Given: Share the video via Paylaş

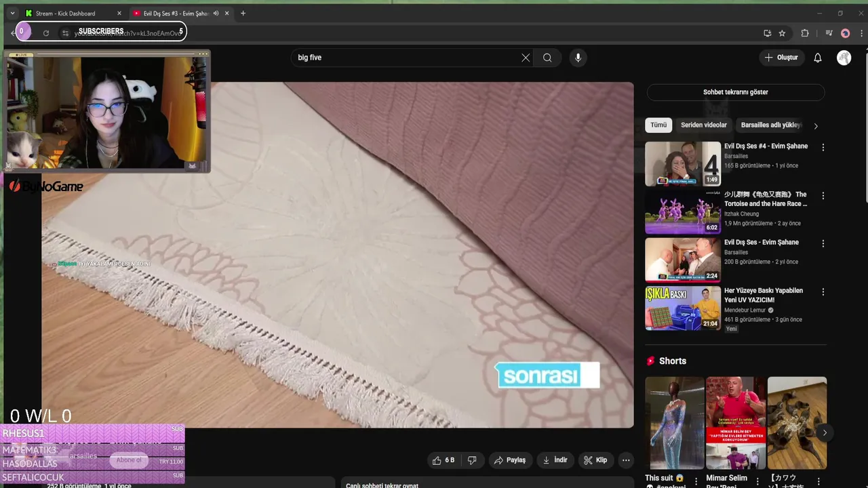Looking at the screenshot, I should coord(510,460).
